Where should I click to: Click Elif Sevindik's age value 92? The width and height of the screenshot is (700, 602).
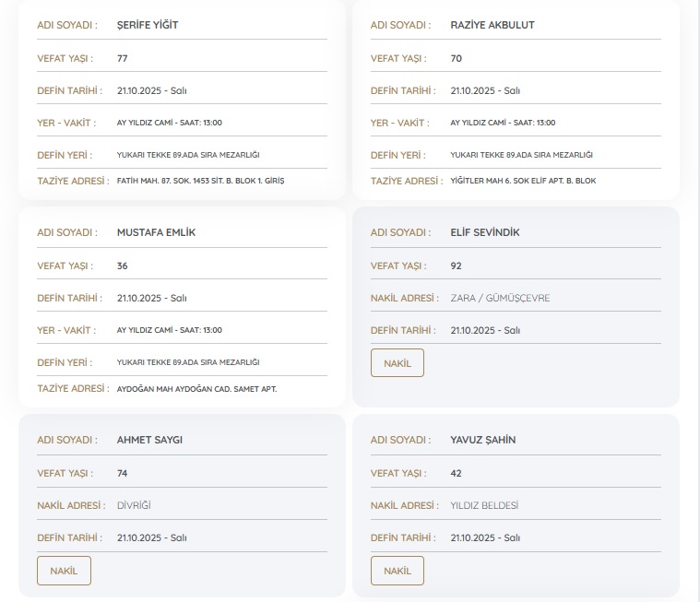456,266
